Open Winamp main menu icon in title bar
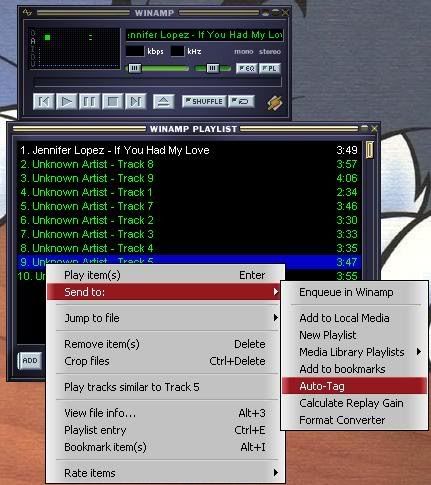Viewport: 431px width, 485px height. (28, 13)
